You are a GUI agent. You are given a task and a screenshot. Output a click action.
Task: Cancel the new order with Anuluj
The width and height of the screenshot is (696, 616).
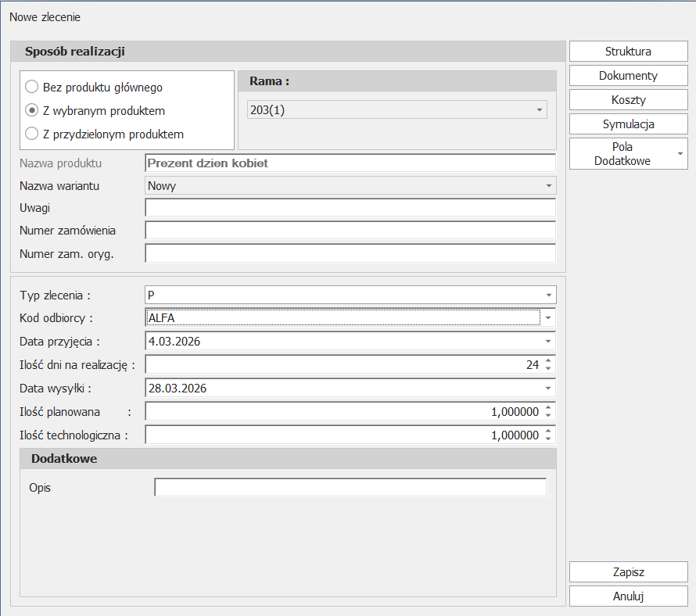pyautogui.click(x=628, y=596)
